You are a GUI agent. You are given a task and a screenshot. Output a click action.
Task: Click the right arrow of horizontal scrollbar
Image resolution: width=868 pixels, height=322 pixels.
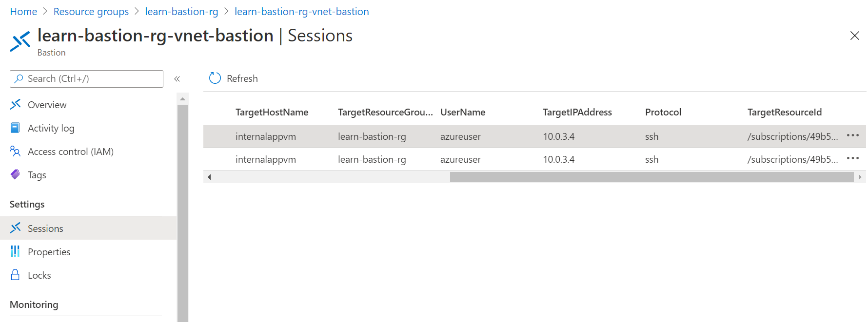[860, 177]
